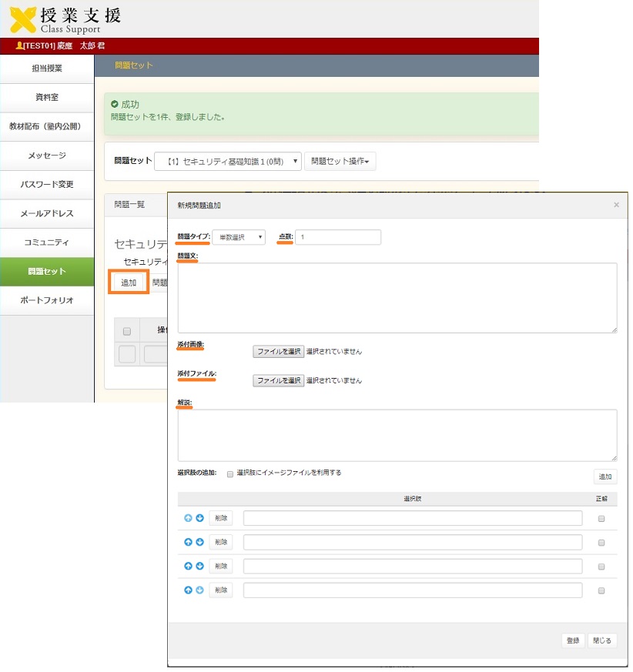Choose a file for 添付画像

click(x=278, y=351)
